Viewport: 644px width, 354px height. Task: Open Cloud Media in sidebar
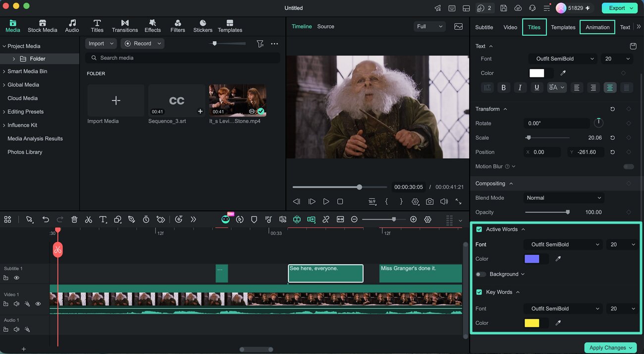22,98
